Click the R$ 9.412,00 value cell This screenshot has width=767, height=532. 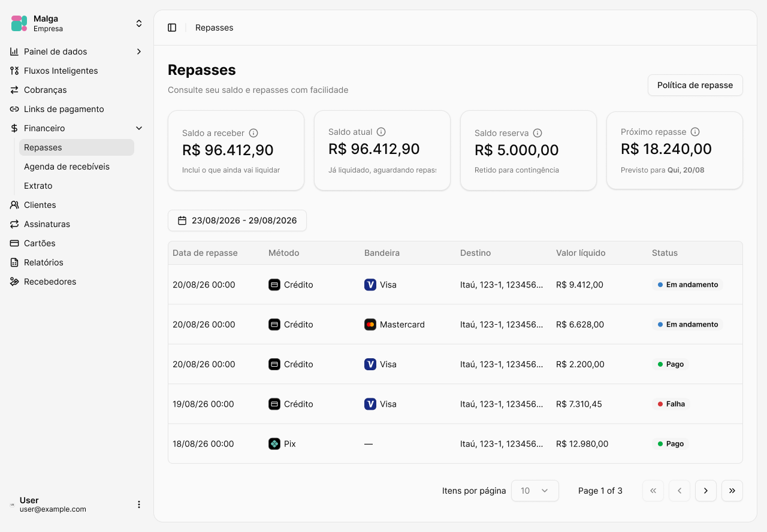pos(579,285)
